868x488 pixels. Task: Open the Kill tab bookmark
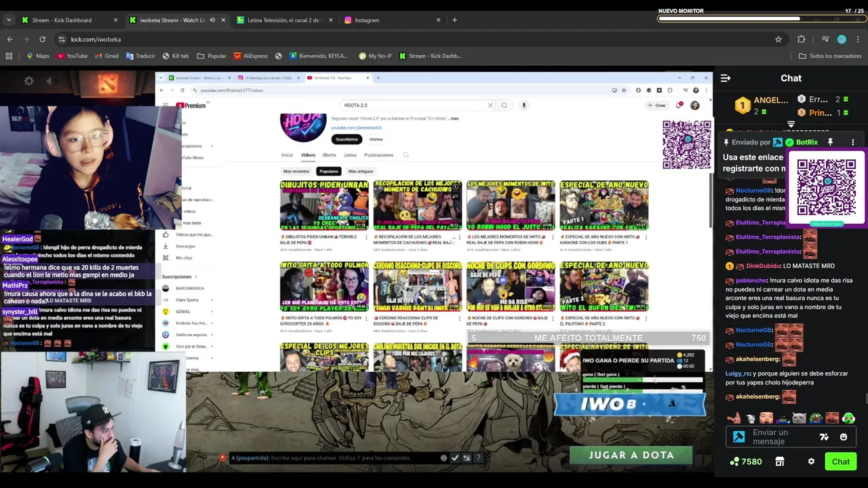(x=176, y=56)
